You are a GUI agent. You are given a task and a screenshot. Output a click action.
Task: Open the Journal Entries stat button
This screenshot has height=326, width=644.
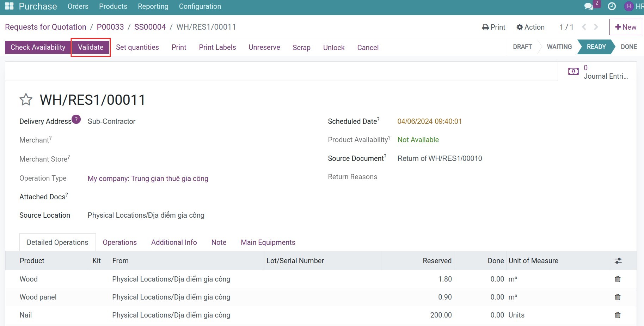[597, 72]
